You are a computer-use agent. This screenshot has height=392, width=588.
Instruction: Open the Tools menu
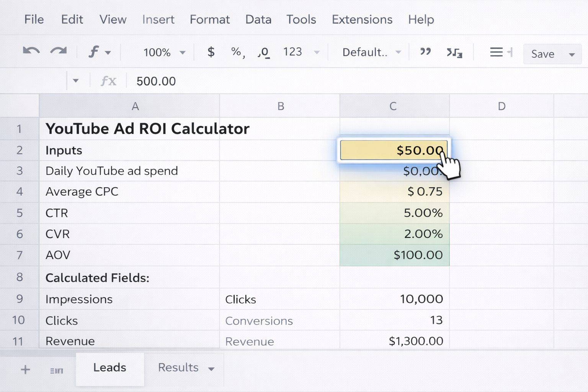[x=301, y=20]
